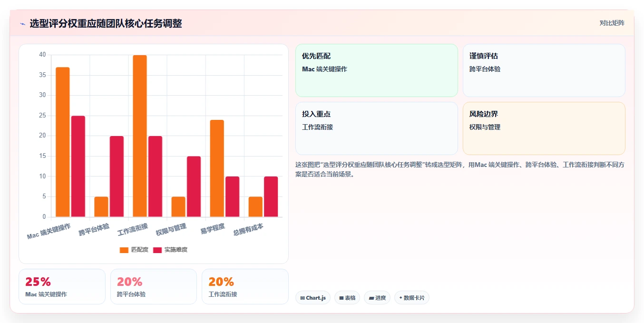This screenshot has width=644, height=323.
Task: Click the description paragraph under the matrix
Action: tap(460, 169)
